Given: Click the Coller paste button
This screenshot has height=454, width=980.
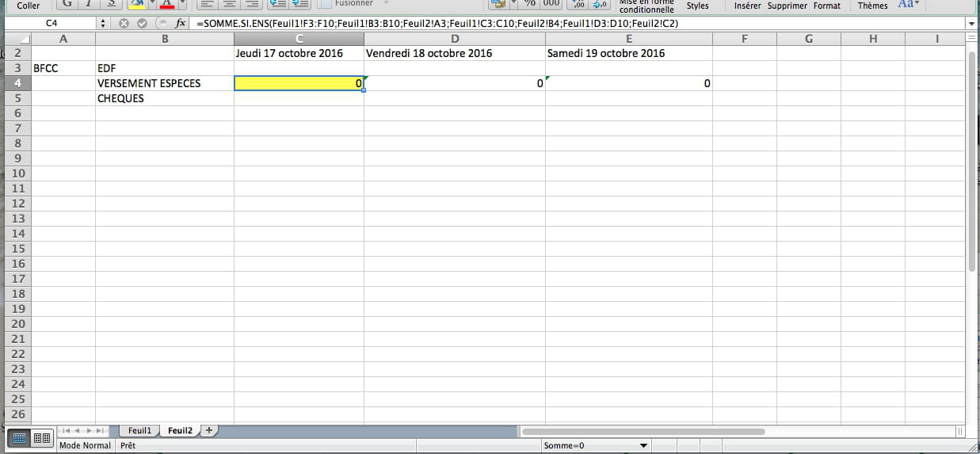Looking at the screenshot, I should click(29, 6).
